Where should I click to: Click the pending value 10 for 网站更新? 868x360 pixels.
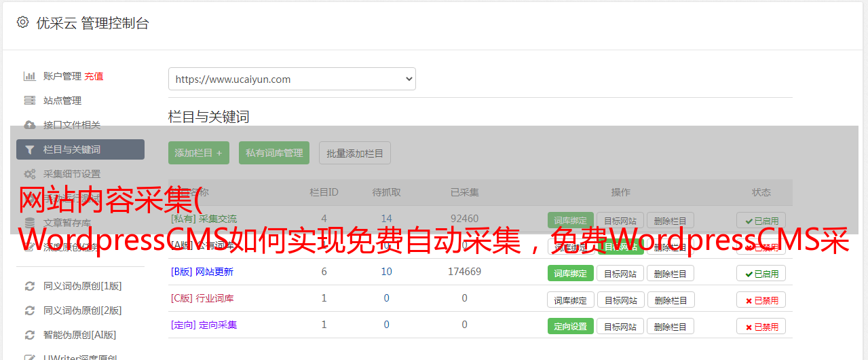coord(387,272)
